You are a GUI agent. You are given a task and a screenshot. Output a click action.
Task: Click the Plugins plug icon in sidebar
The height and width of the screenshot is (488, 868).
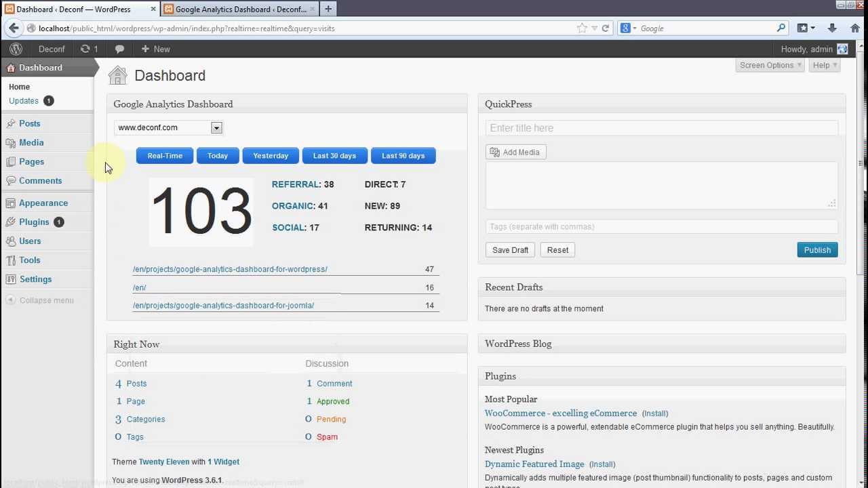pos(11,222)
